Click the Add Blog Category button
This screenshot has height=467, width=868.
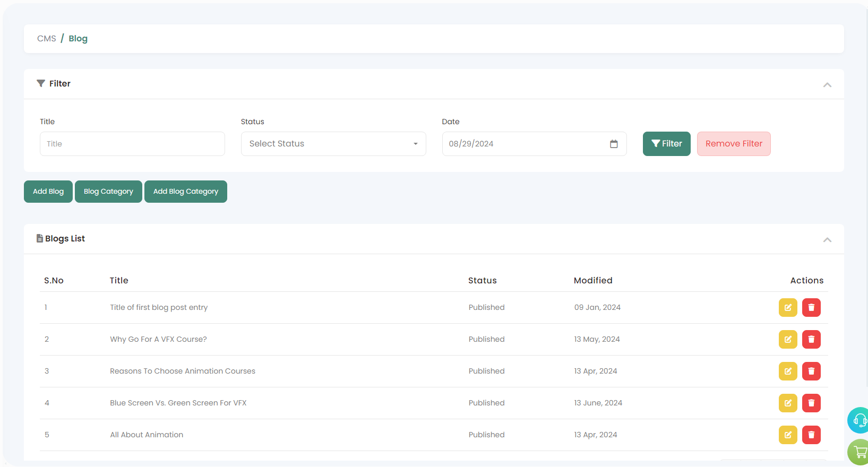tap(186, 192)
